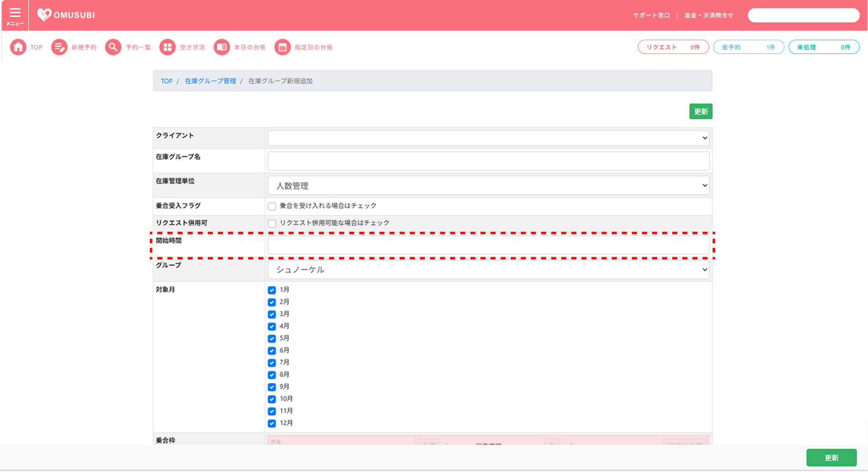This screenshot has height=472, width=868.
Task: Click the 未処理 0件 badge
Action: click(824, 47)
